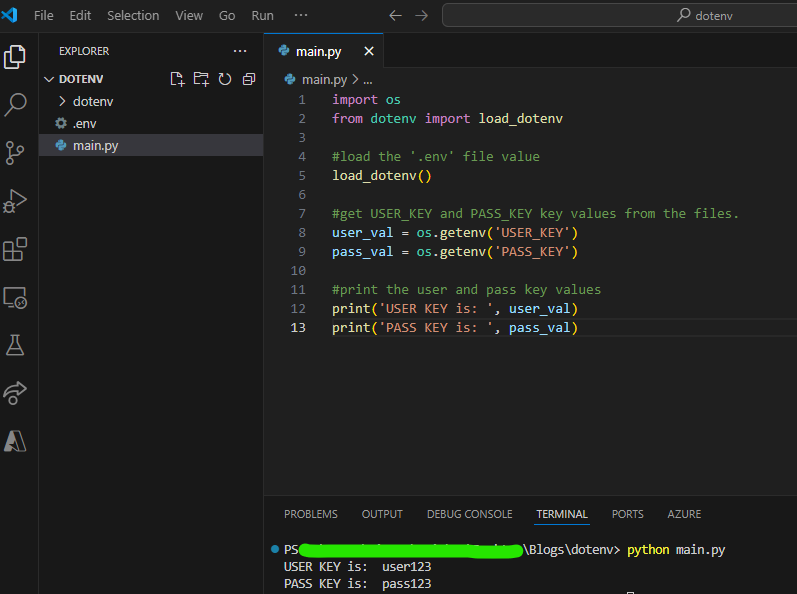Open the Remote Explorer view

15,297
